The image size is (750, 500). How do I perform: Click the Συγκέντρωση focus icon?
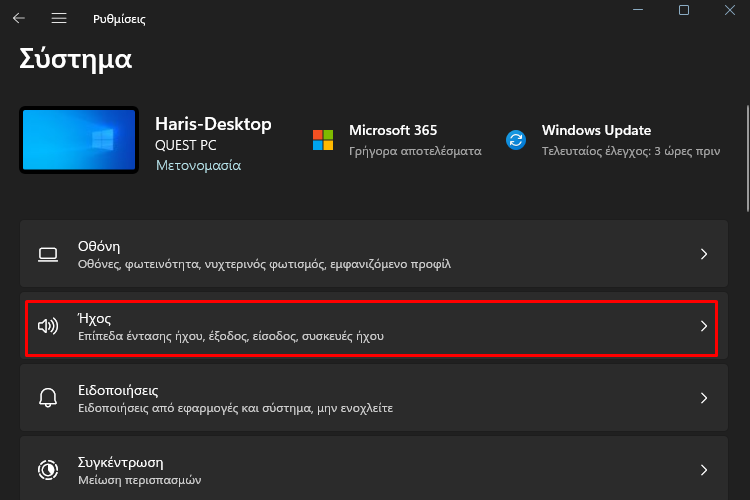[x=48, y=470]
